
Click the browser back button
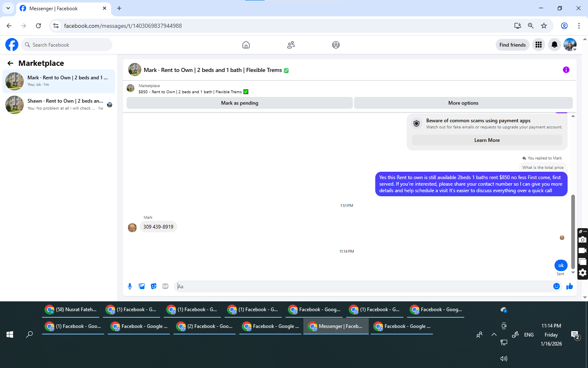pos(9,26)
